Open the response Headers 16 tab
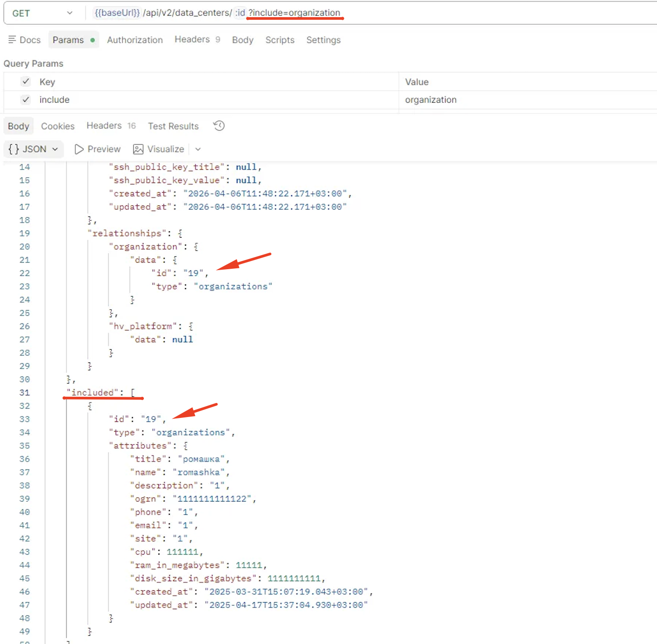The width and height of the screenshot is (657, 644). click(x=111, y=126)
